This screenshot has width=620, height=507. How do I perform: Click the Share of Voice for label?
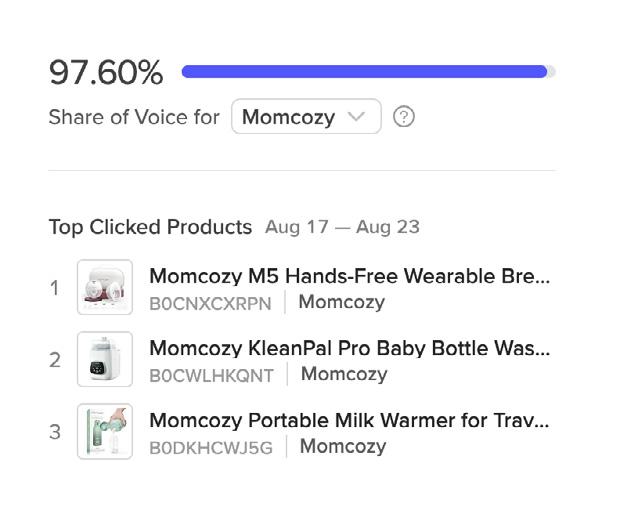(134, 117)
